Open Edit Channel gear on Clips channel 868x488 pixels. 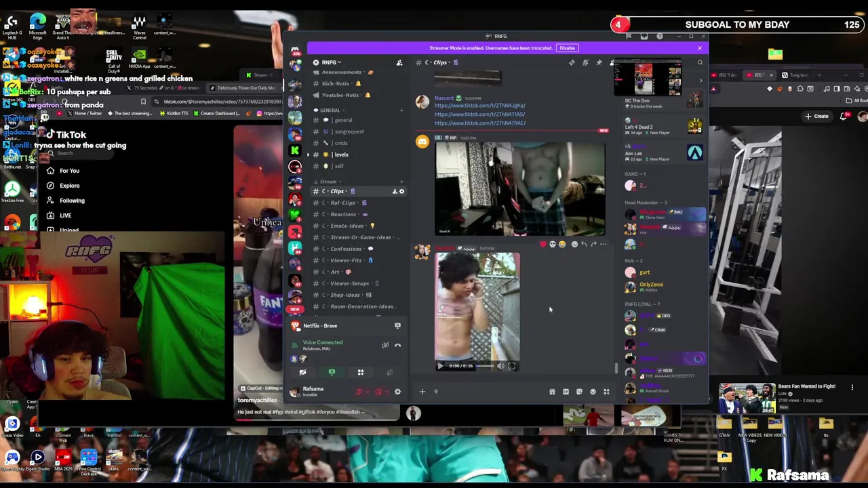click(x=401, y=191)
